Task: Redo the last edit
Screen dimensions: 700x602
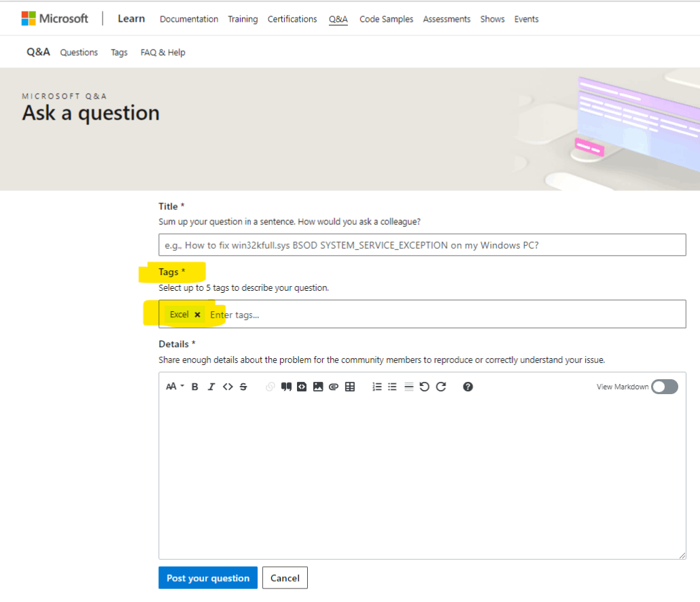Action: click(441, 387)
